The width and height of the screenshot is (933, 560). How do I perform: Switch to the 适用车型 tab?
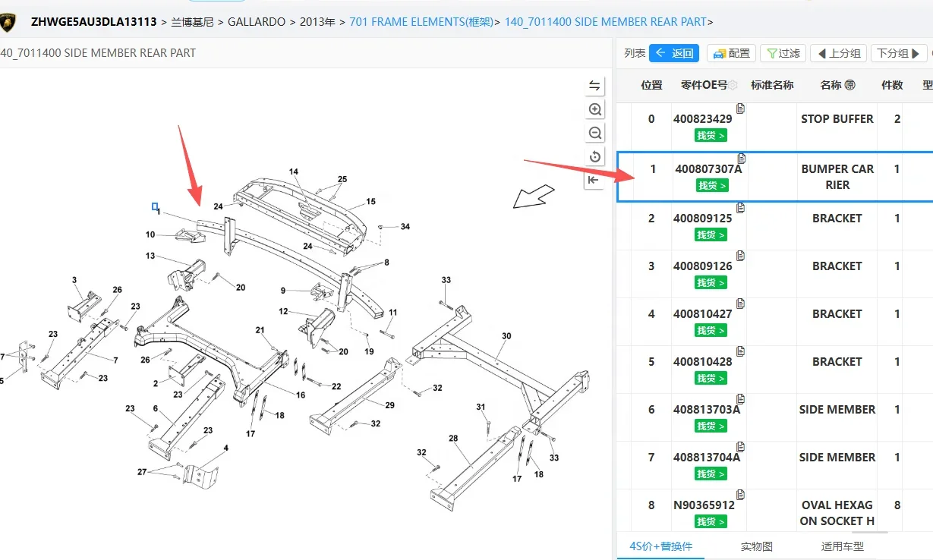843,546
